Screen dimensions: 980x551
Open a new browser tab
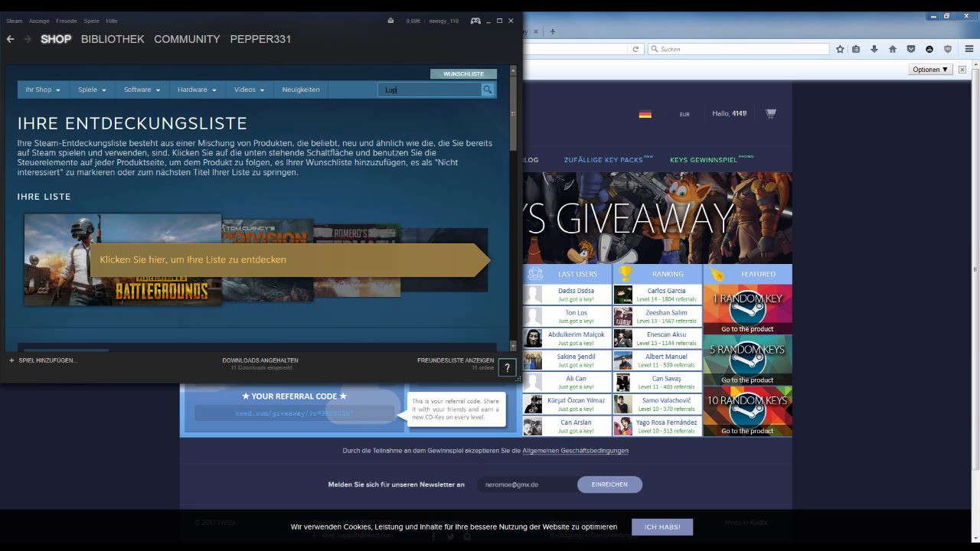click(x=553, y=31)
